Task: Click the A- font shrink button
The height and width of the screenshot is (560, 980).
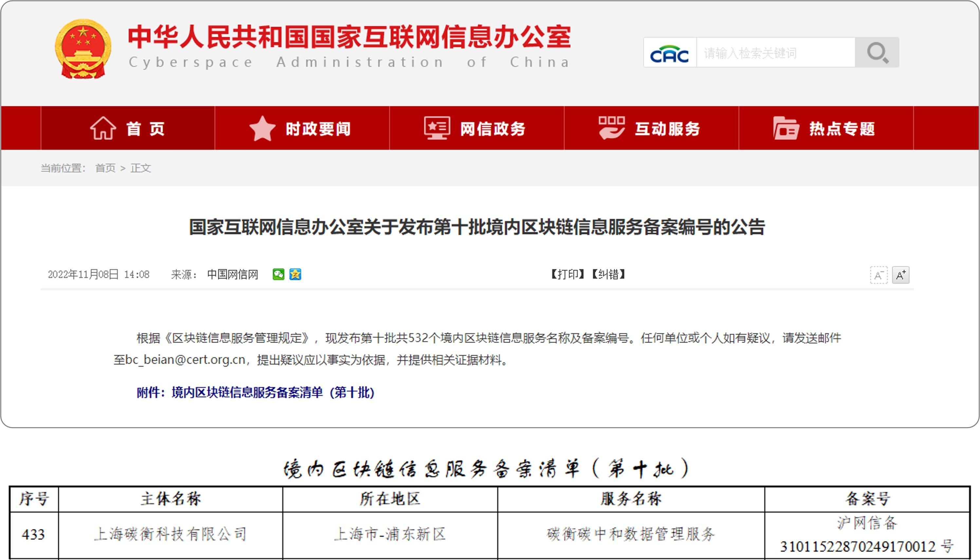Action: (x=879, y=274)
